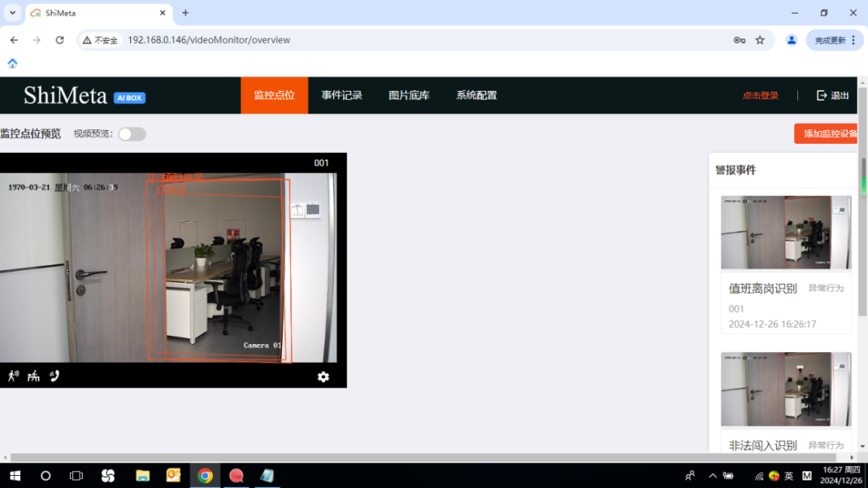Open the saved password key icon

tap(739, 40)
